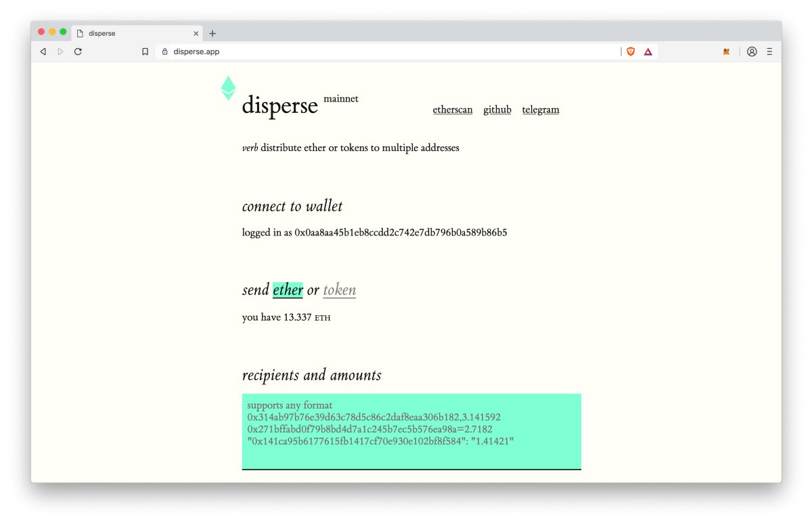The height and width of the screenshot is (523, 812).
Task: Click the disperse title heading
Action: 279,106
